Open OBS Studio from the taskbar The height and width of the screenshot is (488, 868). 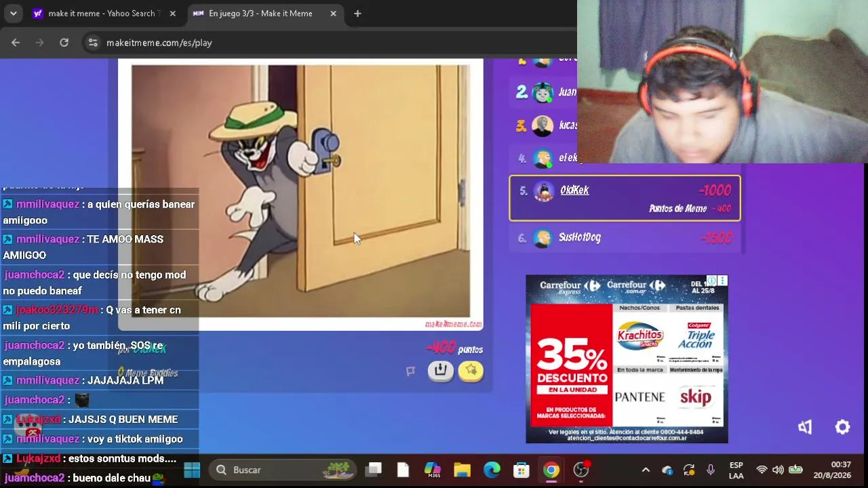[581, 470]
